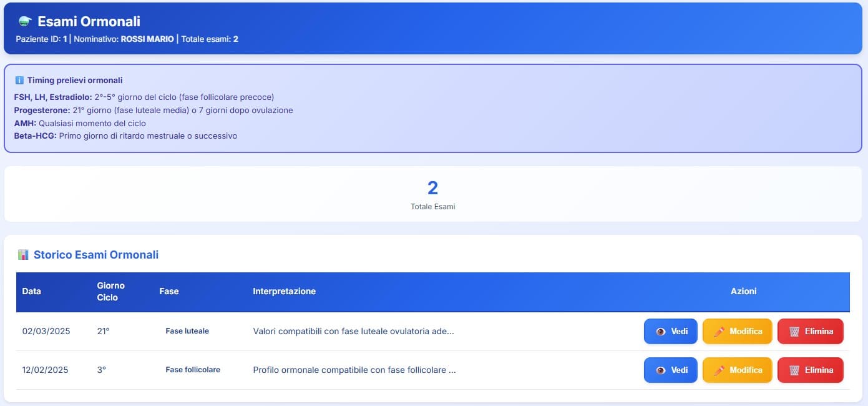Viewport: 868px width, 406px height.
Task: Click the Azioni column header
Action: [743, 292]
